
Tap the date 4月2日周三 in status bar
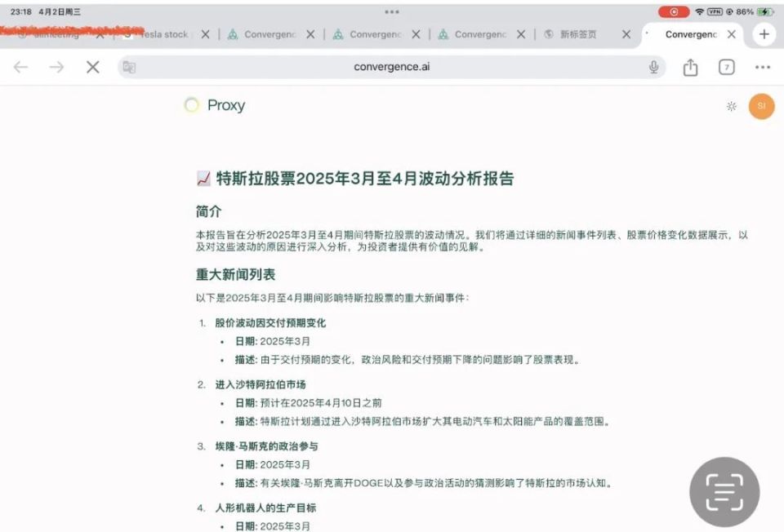(x=60, y=11)
